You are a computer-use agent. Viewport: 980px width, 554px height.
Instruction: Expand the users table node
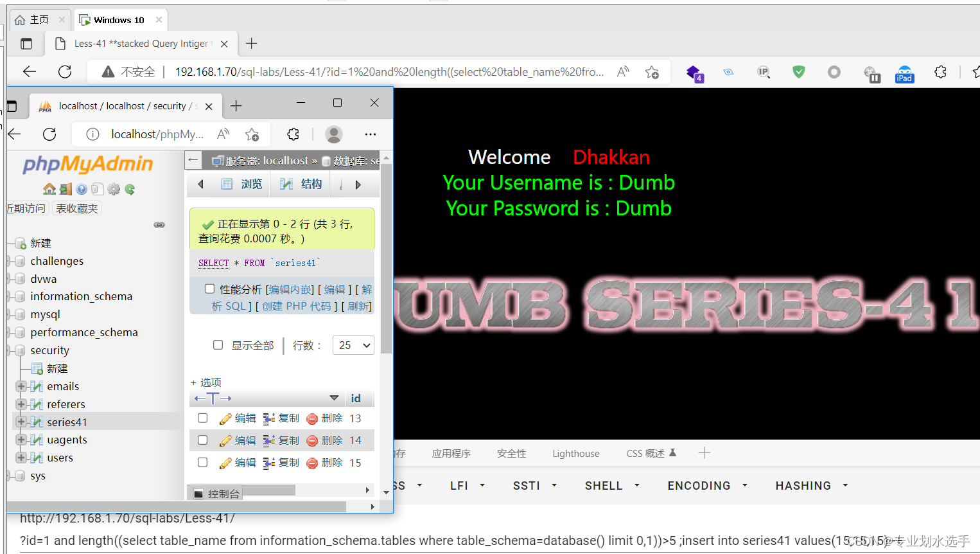21,458
